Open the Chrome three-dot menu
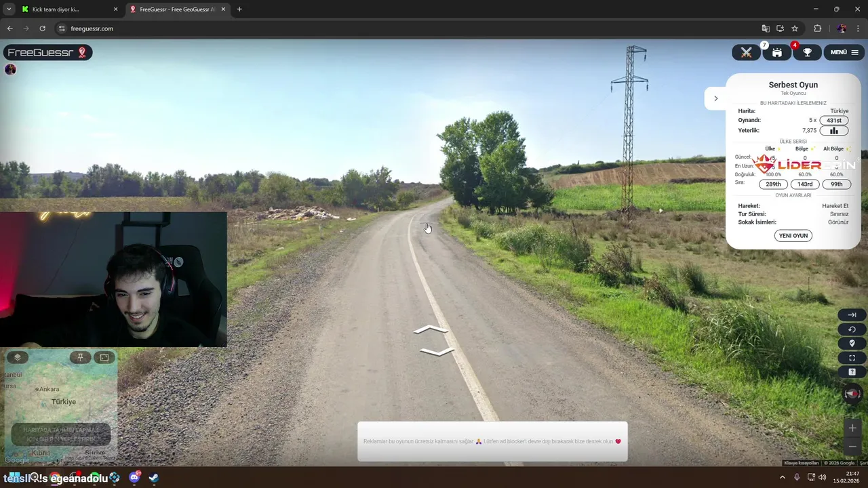Image resolution: width=868 pixels, height=488 pixels. (859, 28)
